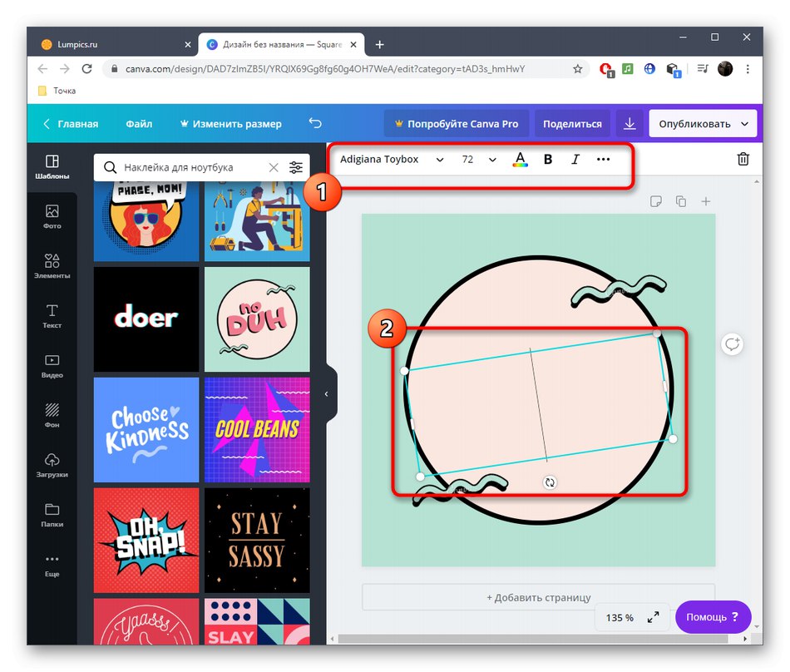Click the rotate handle of selected text
This screenshot has height=672, width=790.
tap(550, 482)
